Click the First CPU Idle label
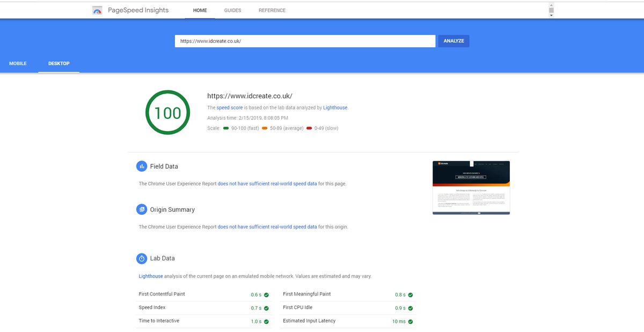Image resolution: width=644 pixels, height=332 pixels. (298, 308)
